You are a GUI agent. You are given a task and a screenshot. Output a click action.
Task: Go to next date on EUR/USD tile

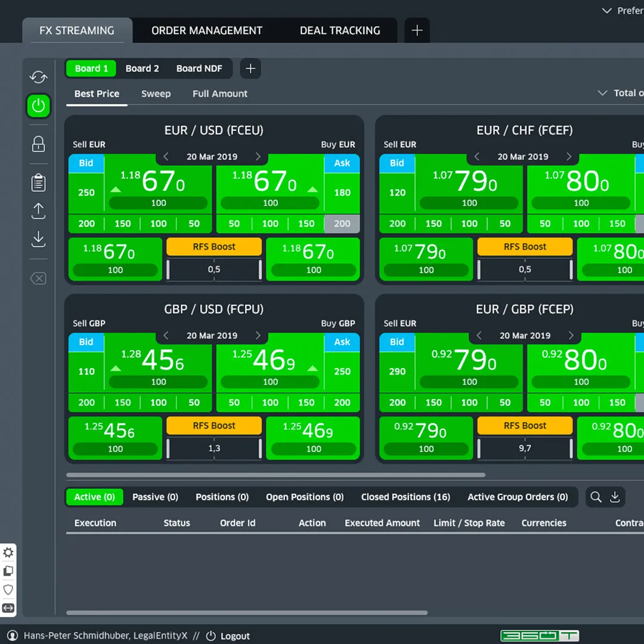click(258, 156)
